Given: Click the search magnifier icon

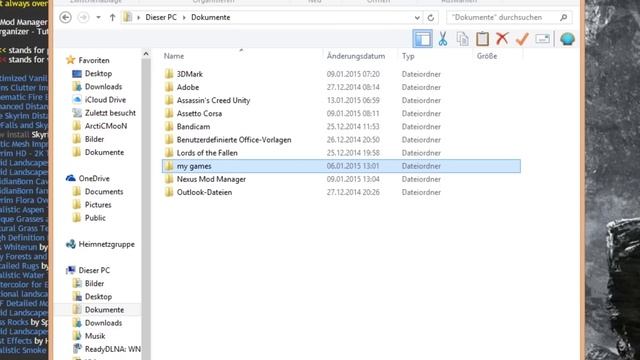Looking at the screenshot, I should (564, 17).
